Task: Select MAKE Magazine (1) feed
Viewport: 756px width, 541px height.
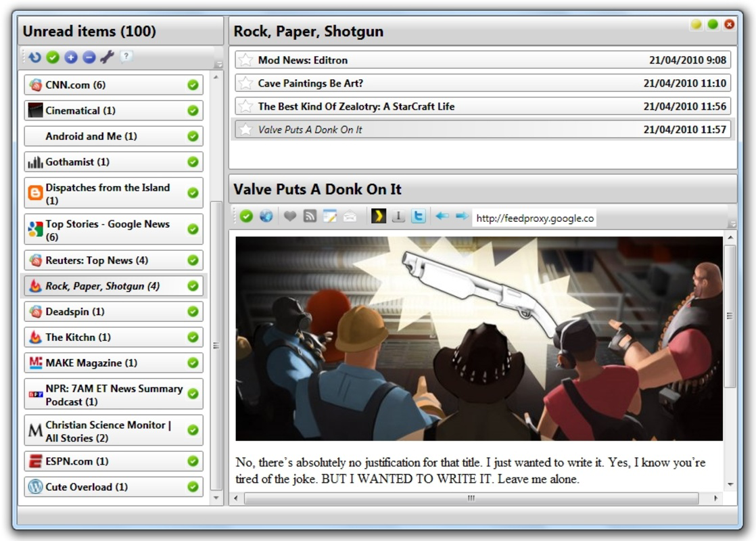Action: [114, 362]
